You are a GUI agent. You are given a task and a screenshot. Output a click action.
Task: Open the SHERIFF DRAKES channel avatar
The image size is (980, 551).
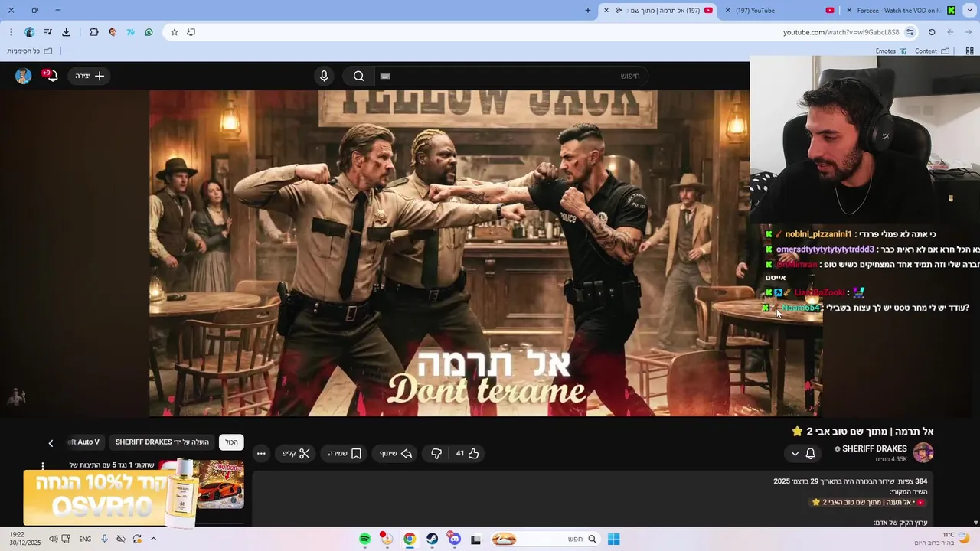[x=923, y=452]
